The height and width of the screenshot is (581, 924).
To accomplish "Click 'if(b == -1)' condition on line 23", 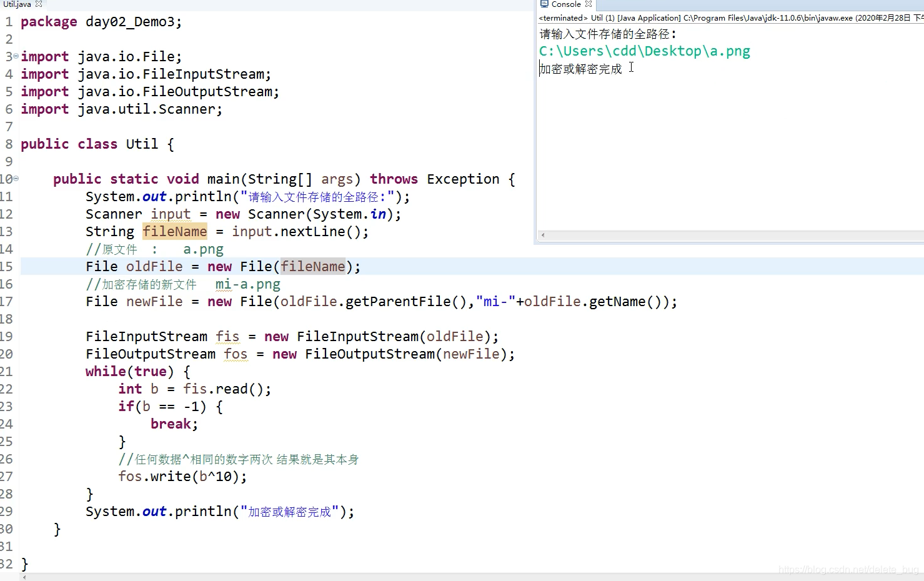I will [162, 407].
